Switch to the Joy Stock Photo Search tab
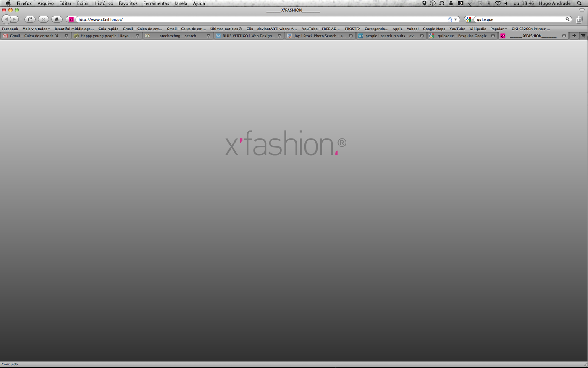This screenshot has width=588, height=368. coord(320,36)
